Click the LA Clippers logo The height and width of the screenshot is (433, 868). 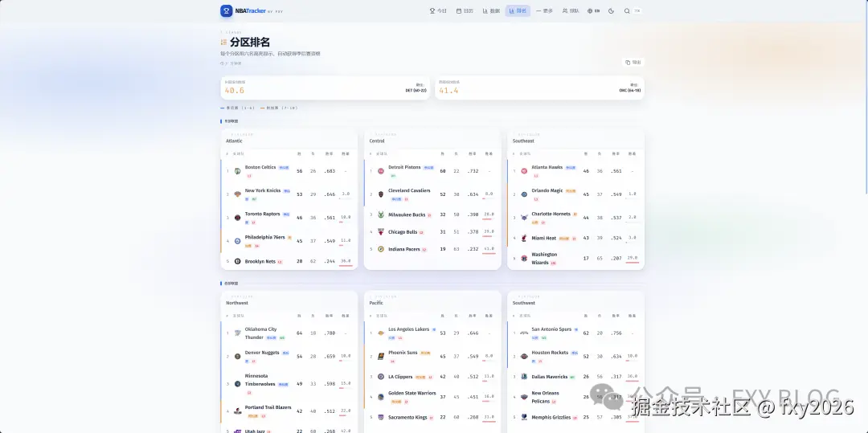[x=381, y=377]
